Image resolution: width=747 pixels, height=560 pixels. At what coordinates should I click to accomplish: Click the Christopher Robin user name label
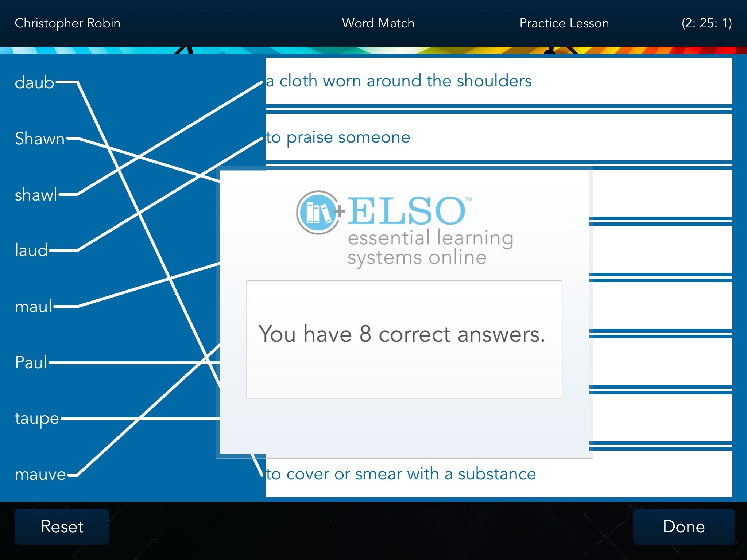[68, 23]
